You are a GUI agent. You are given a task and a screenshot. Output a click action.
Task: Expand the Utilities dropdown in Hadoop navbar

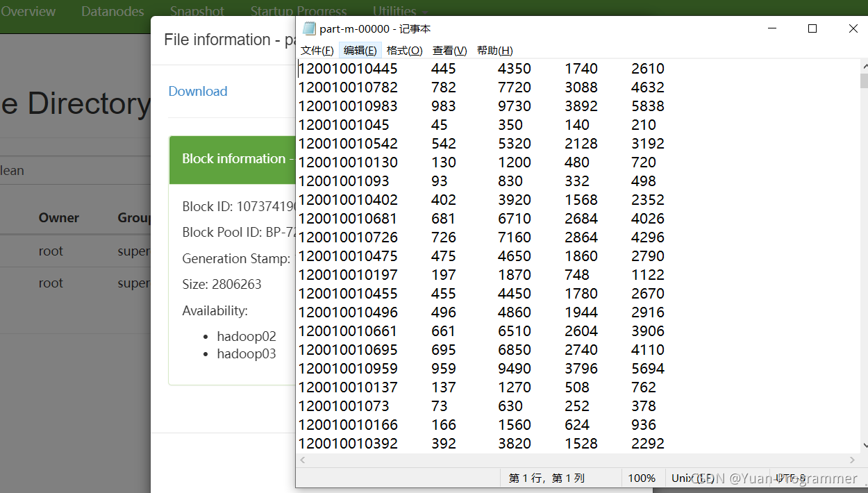399,11
